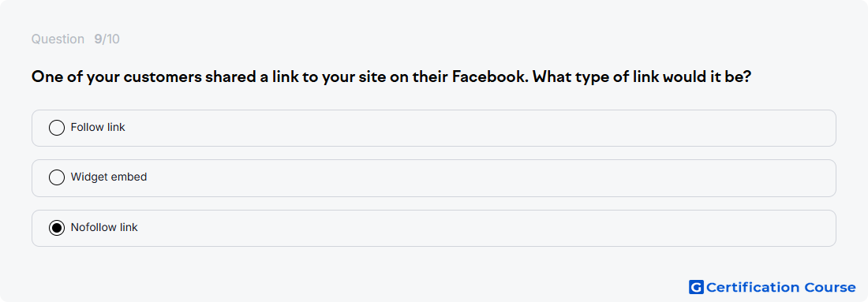
Task: Choose the Widget embed answer text
Action: pos(109,177)
